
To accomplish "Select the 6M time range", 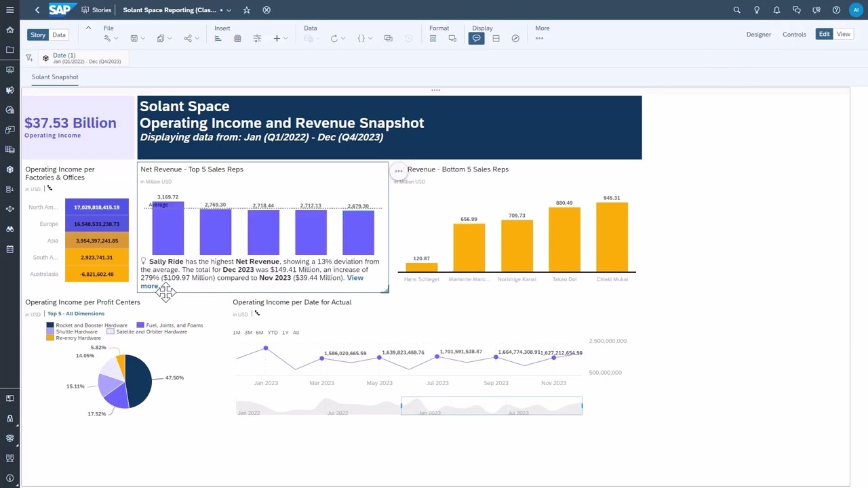I will (260, 333).
